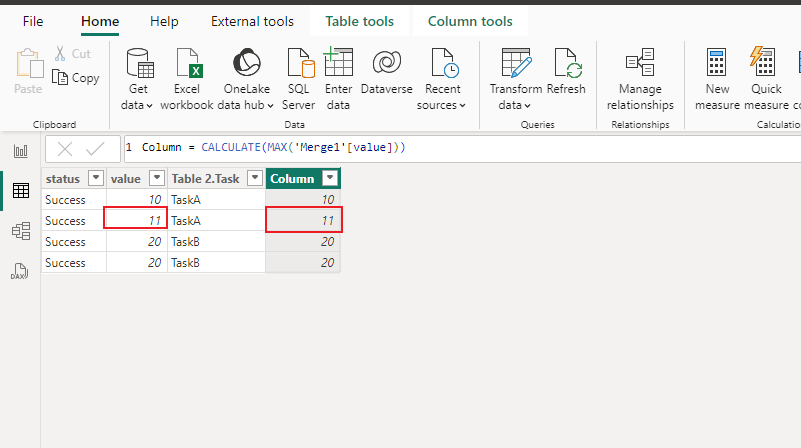Image resolution: width=801 pixels, height=448 pixels.
Task: Create a Quick measure
Action: [x=766, y=79]
